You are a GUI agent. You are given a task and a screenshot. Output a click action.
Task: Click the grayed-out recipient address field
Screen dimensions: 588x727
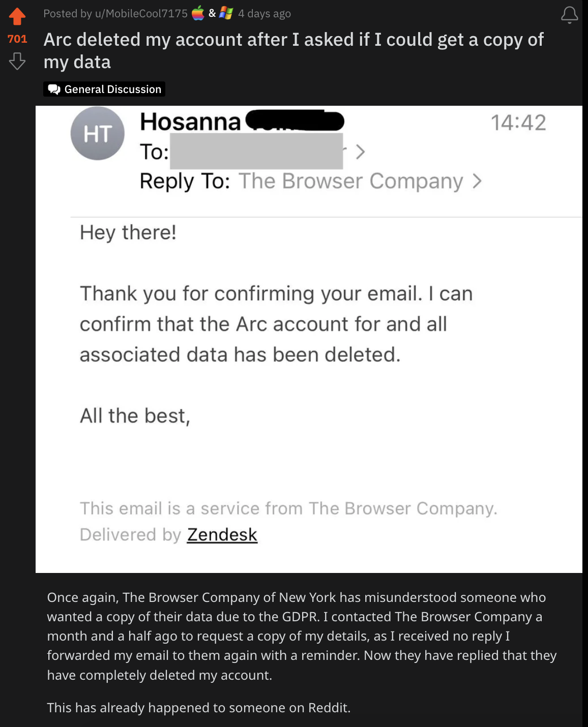coord(256,152)
